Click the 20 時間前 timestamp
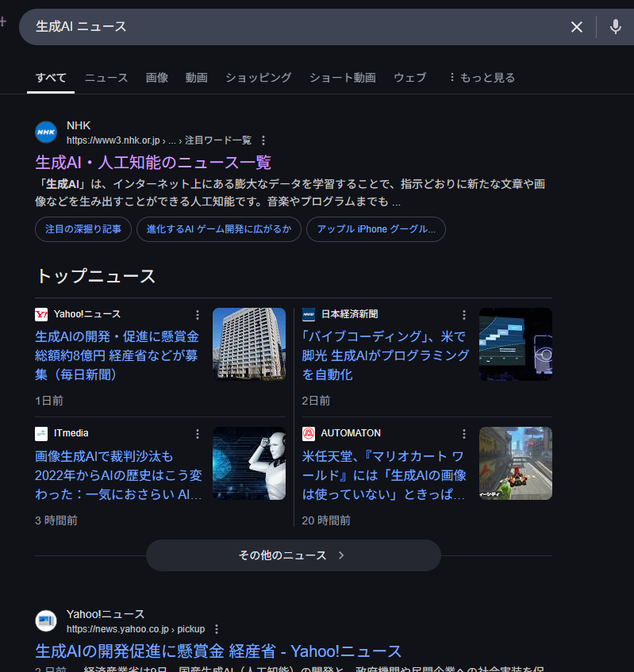 [326, 520]
